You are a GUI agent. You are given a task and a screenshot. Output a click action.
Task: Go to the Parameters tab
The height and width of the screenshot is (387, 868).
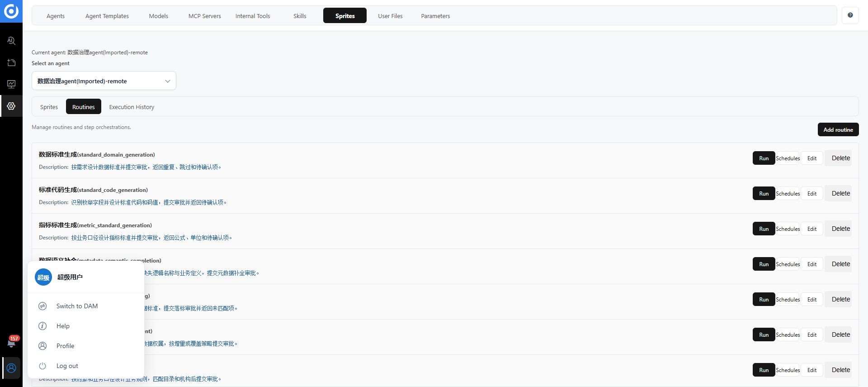click(x=435, y=16)
